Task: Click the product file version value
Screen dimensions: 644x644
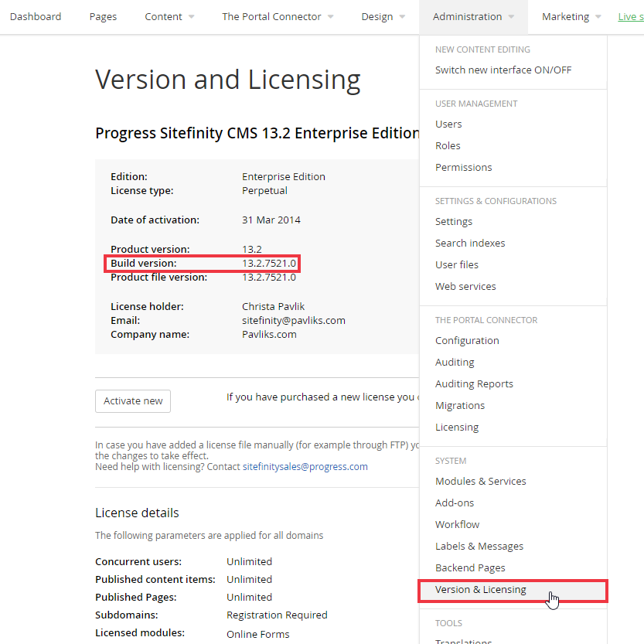Action: [268, 278]
